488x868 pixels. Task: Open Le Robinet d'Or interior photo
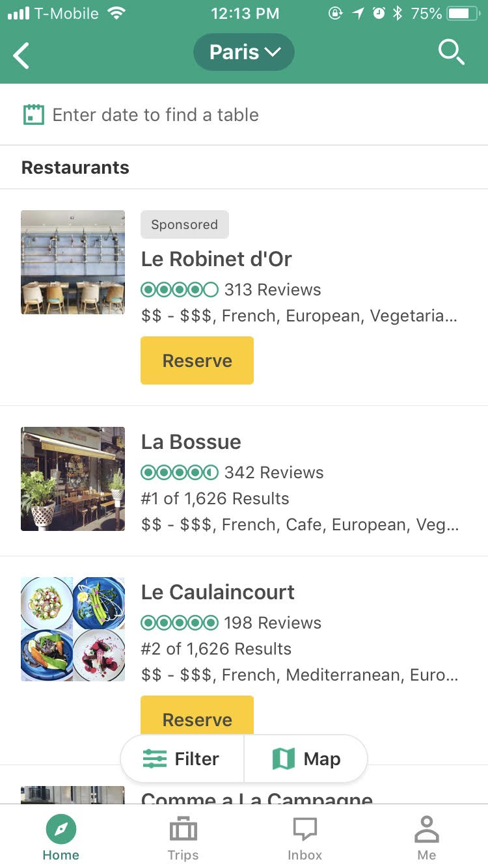point(73,262)
